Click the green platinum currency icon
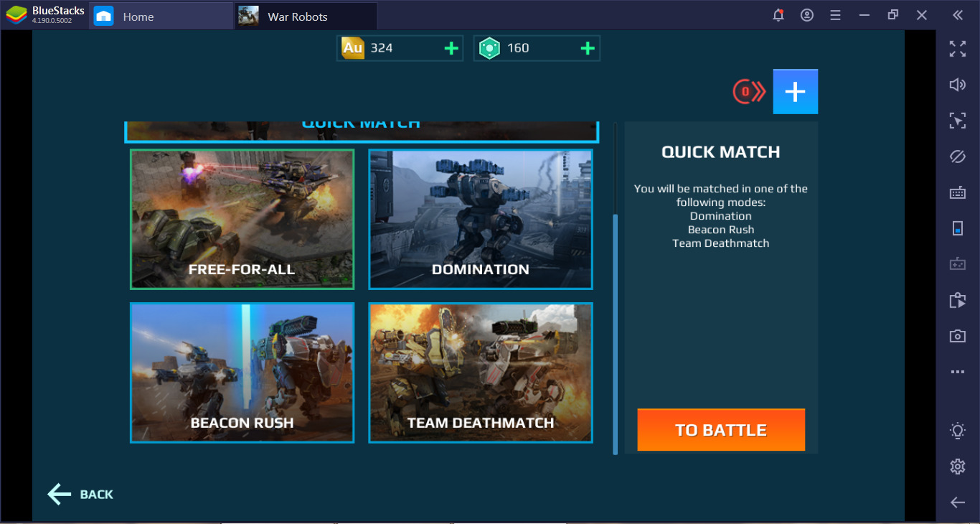980x524 pixels. 489,48
